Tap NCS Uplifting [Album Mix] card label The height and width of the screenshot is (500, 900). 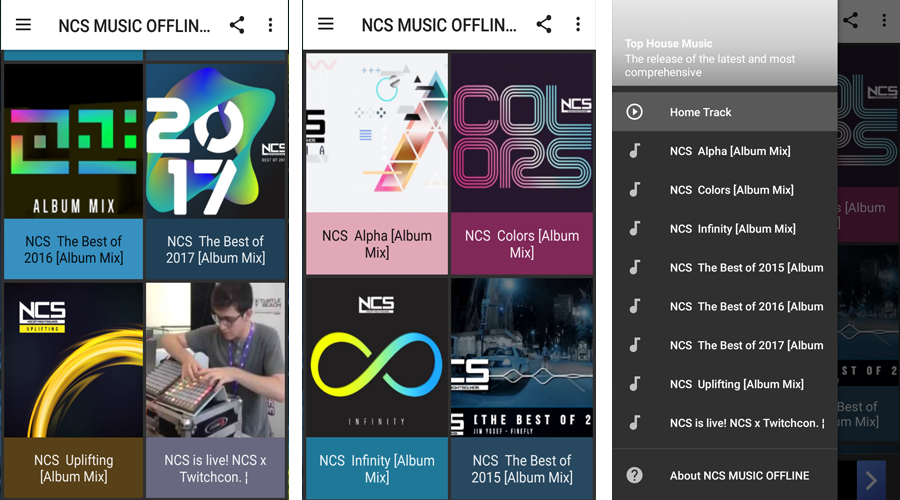[x=73, y=468]
